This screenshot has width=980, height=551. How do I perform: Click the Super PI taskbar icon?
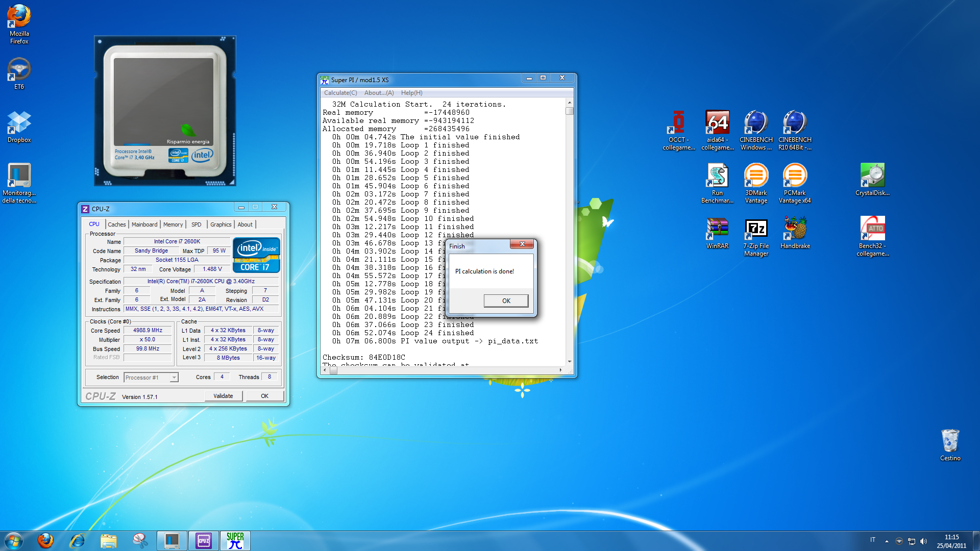tap(235, 541)
